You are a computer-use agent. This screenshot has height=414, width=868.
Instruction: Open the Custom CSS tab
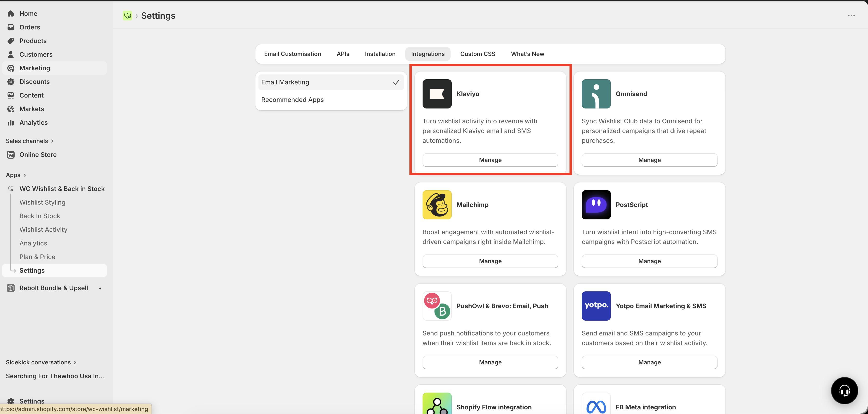[478, 54]
